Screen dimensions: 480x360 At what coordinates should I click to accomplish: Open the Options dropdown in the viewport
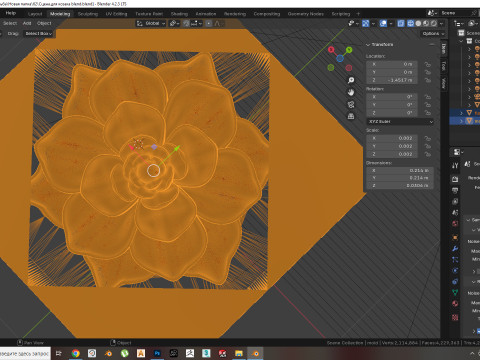point(433,34)
